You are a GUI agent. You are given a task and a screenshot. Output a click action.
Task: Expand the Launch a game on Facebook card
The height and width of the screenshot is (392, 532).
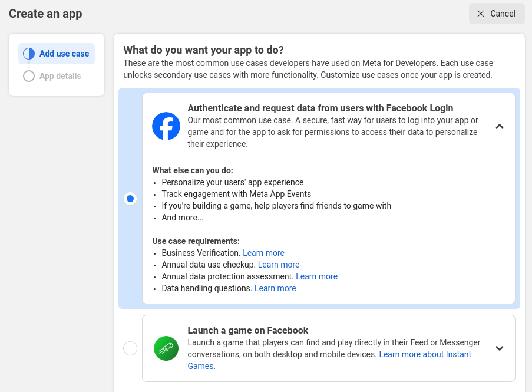click(x=500, y=348)
